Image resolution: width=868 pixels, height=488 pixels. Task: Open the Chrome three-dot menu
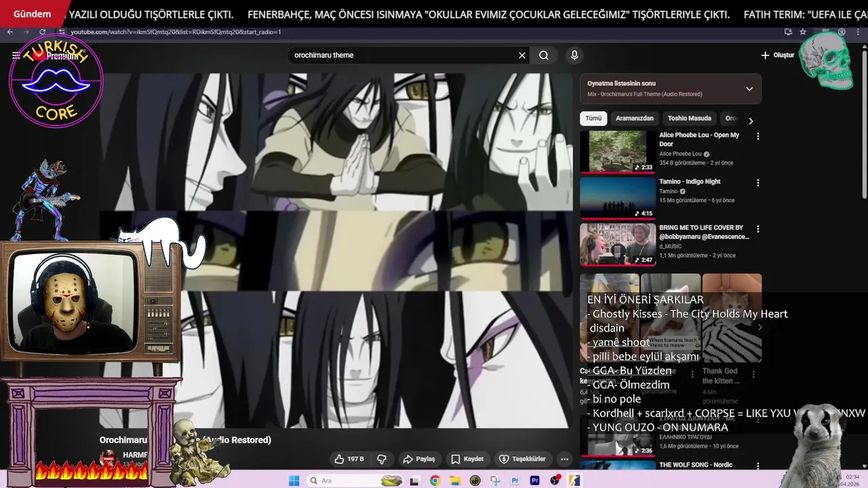tap(859, 32)
